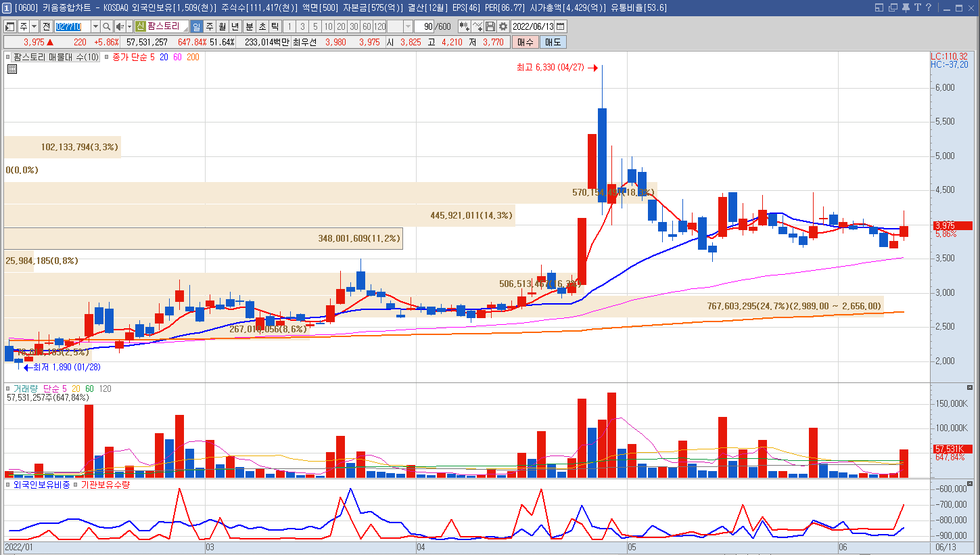
Task: Click the 2022/06/13 date field
Action: tap(533, 26)
